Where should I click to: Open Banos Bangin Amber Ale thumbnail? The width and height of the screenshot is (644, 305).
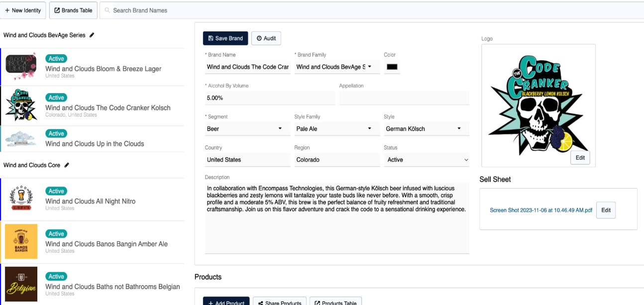click(21, 242)
